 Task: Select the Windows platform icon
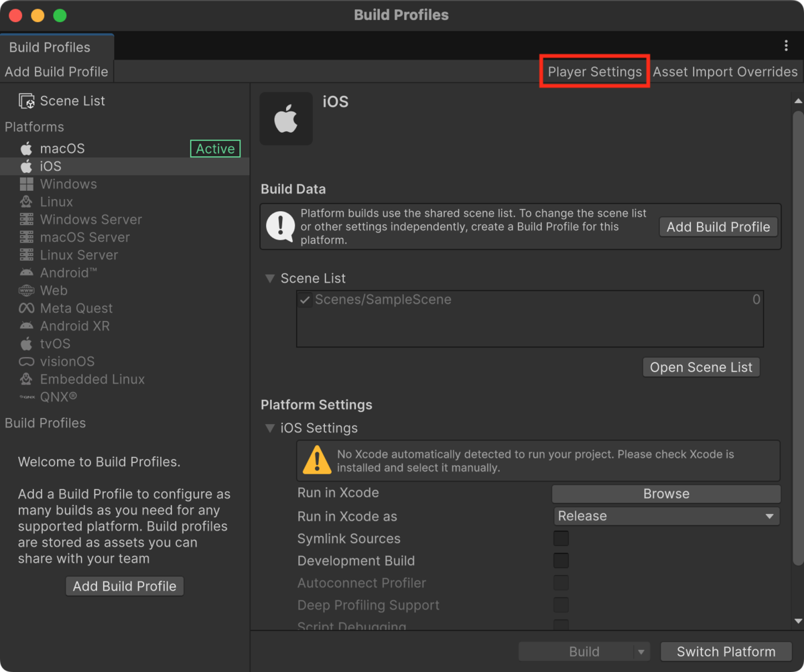click(x=25, y=184)
